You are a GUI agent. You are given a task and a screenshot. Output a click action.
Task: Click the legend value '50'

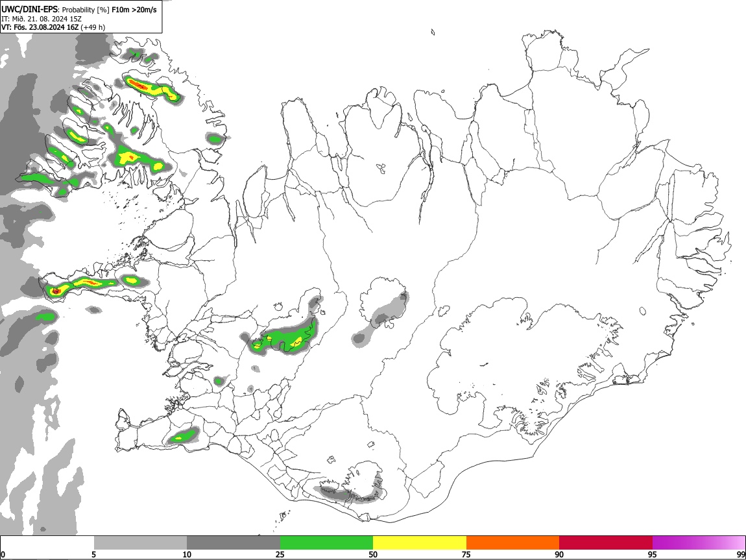coord(373,554)
